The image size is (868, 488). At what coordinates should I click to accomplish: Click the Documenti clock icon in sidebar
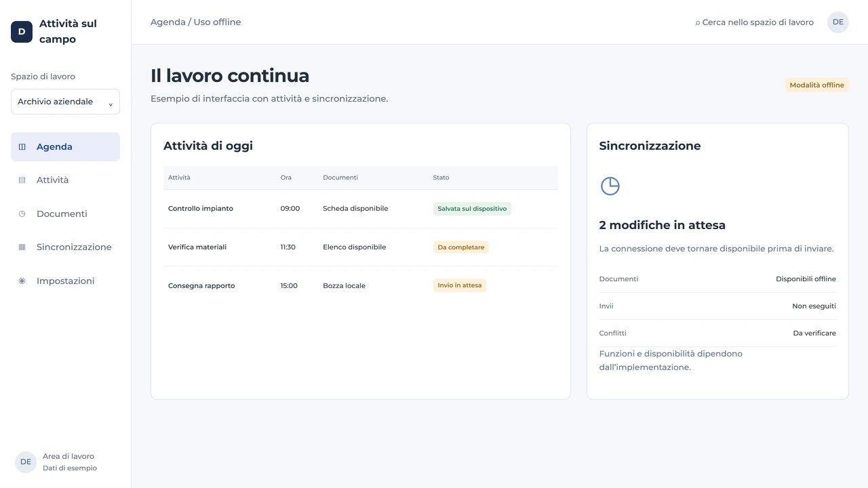(x=22, y=214)
